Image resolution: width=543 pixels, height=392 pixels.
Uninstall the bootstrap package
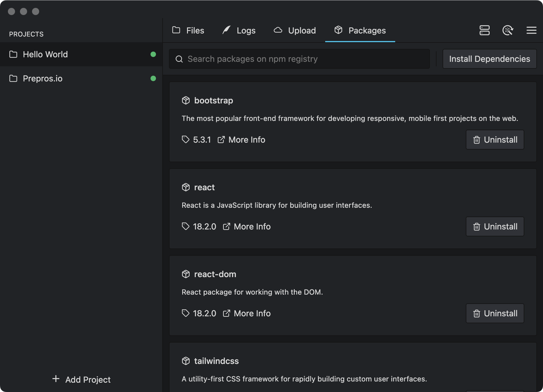pos(495,140)
